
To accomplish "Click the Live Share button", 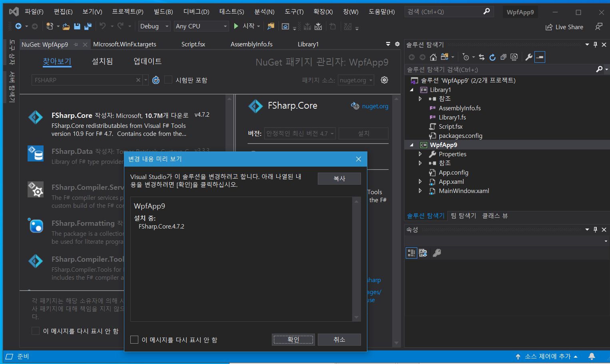I will click(564, 27).
